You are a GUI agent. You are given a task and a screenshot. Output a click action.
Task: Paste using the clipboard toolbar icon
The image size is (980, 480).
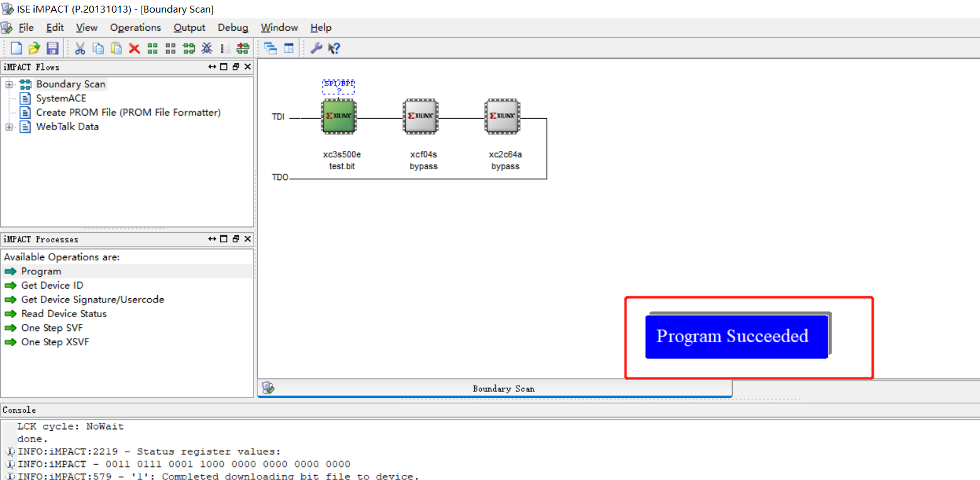click(116, 48)
